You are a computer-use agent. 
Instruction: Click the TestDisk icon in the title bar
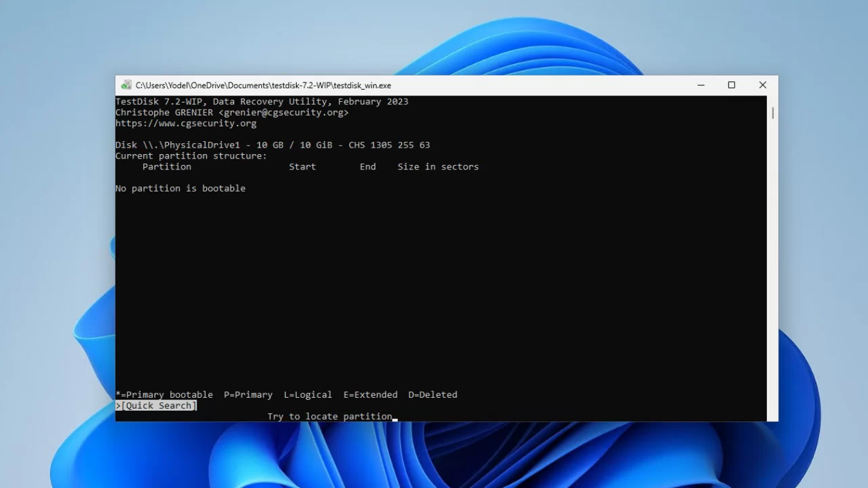[x=126, y=85]
